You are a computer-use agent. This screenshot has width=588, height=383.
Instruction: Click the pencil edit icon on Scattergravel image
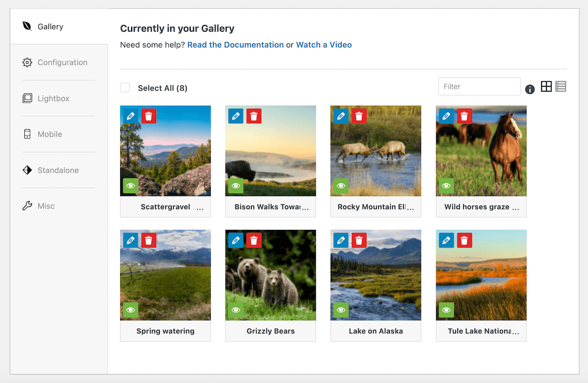(131, 116)
